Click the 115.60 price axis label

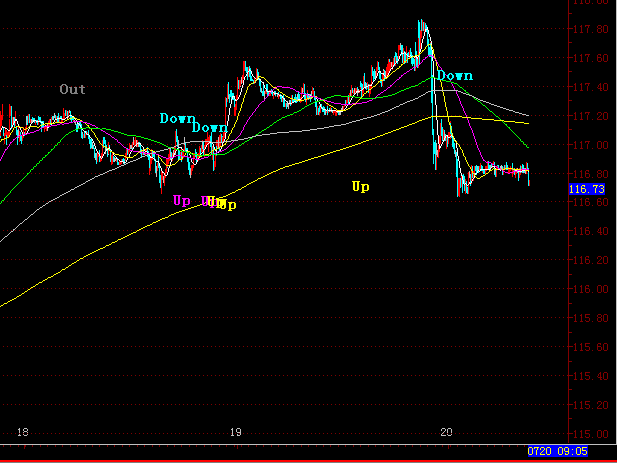click(591, 347)
